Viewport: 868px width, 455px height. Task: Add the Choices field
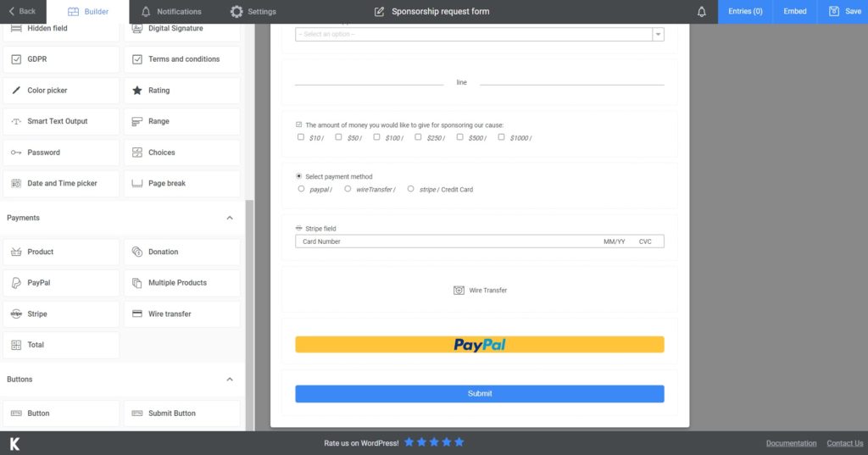(x=182, y=153)
